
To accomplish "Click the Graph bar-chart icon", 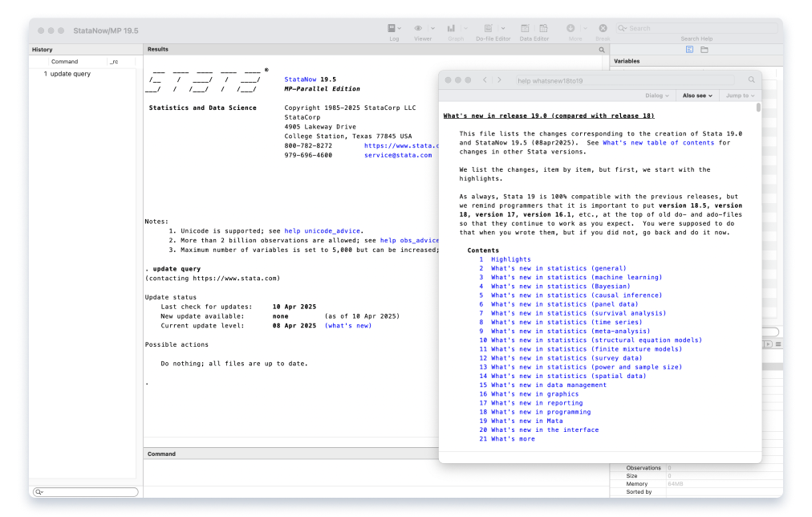I will [x=451, y=28].
